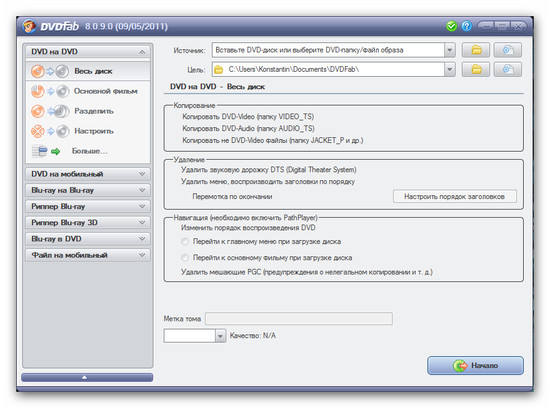
Task: Select Перейти к основному фильму radio button
Action: pyautogui.click(x=185, y=258)
